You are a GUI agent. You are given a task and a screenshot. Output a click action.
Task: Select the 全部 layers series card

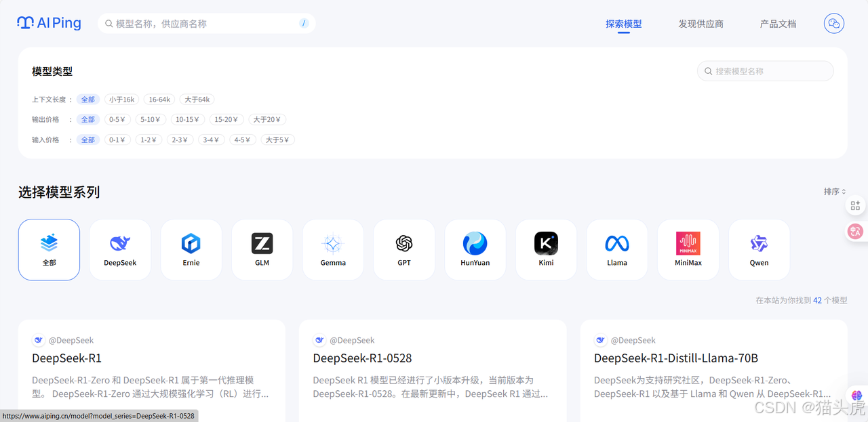[x=49, y=249]
